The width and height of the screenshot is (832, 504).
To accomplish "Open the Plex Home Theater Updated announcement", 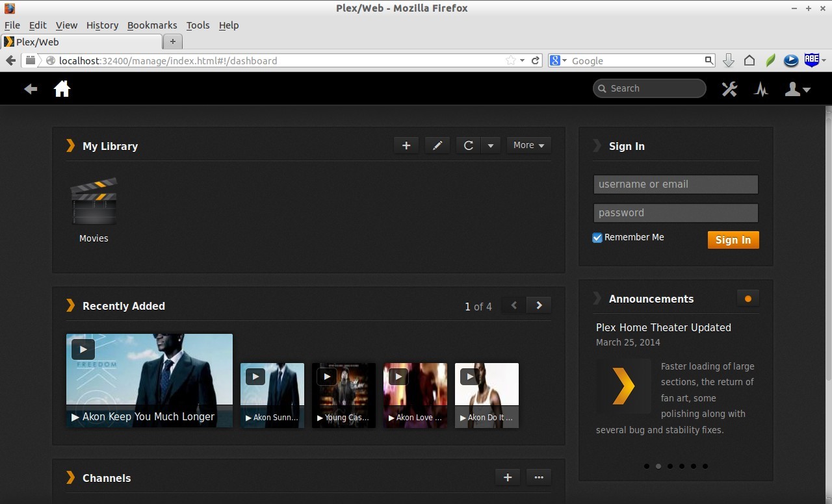I will tap(664, 327).
